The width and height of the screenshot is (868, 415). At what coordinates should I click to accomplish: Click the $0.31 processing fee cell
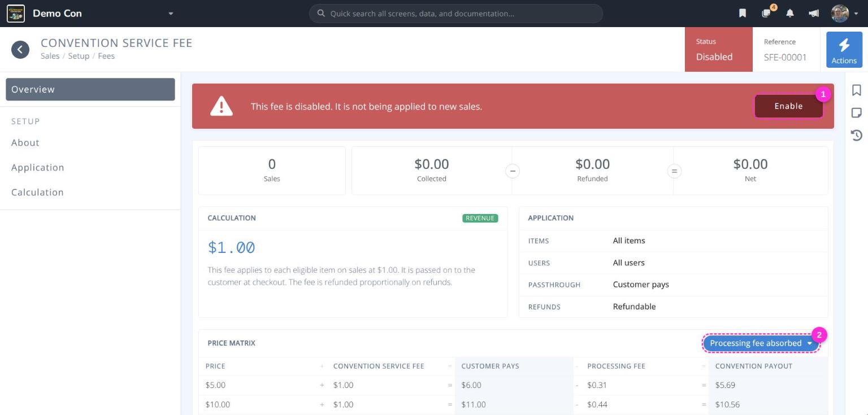pyautogui.click(x=597, y=385)
